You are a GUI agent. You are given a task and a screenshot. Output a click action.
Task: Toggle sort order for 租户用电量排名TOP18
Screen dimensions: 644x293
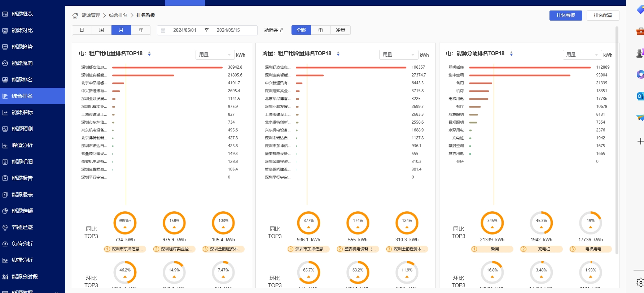click(149, 54)
